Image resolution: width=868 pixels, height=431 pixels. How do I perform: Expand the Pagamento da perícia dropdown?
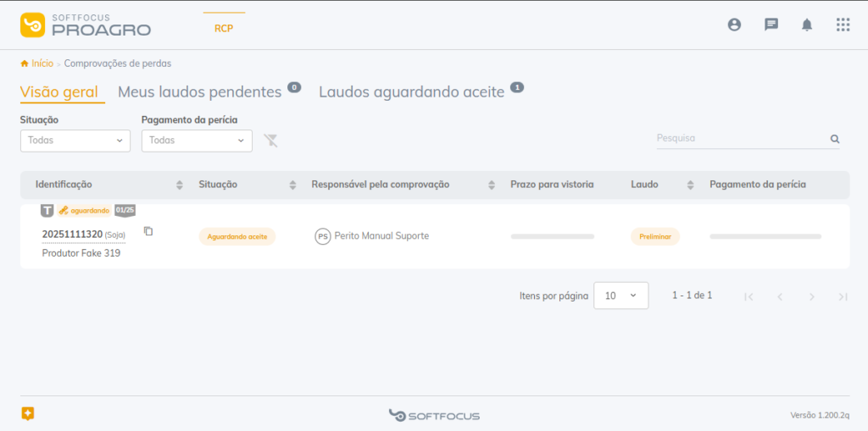point(197,141)
